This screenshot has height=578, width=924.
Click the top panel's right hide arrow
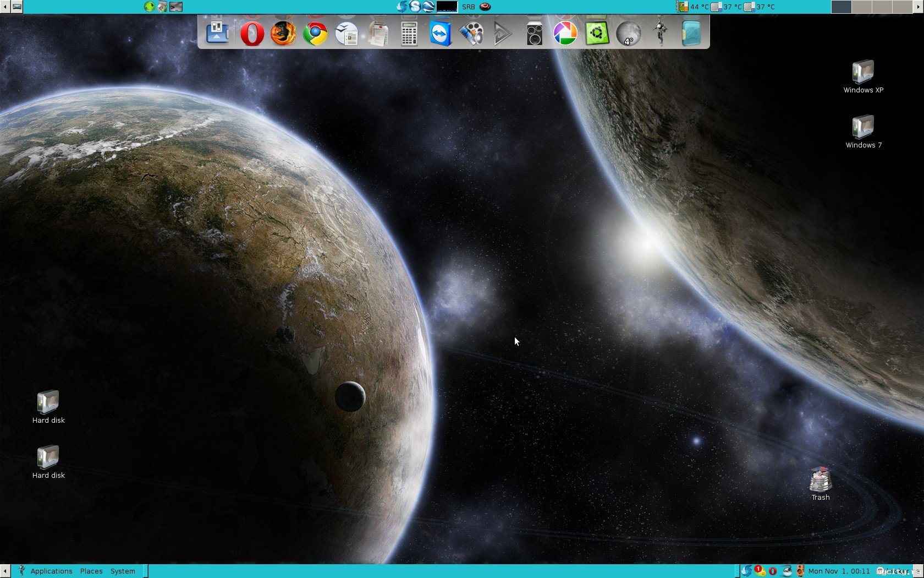(919, 7)
